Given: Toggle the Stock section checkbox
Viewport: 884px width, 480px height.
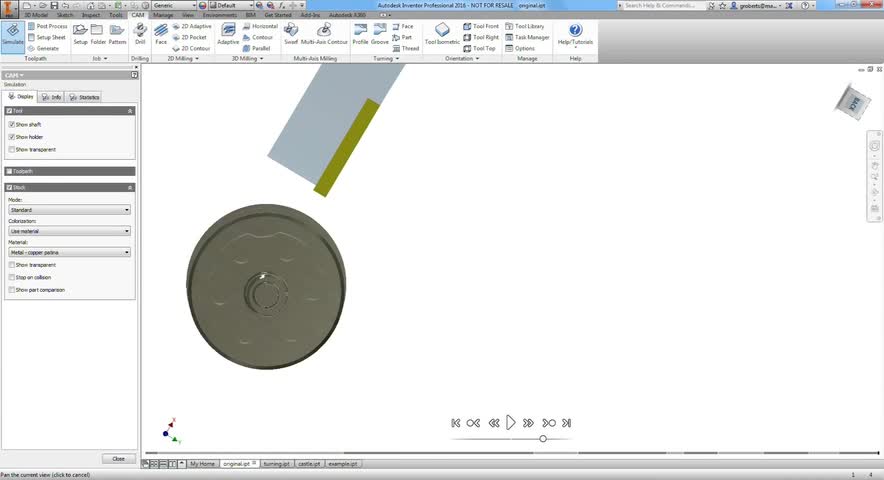Looking at the screenshot, I should [x=9, y=187].
